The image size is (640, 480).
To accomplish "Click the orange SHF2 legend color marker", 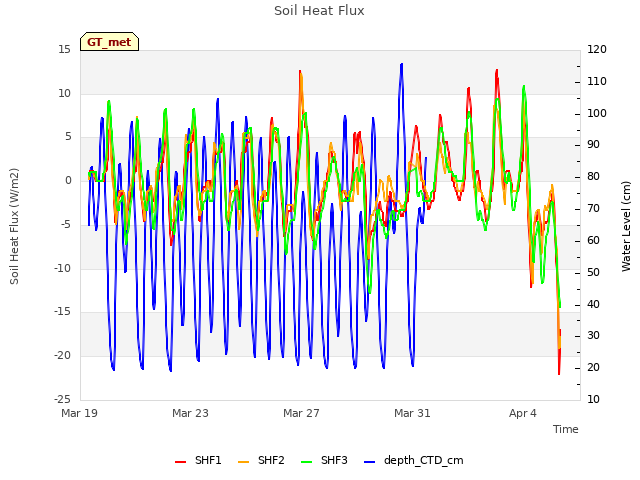I will pyautogui.click(x=243, y=462).
